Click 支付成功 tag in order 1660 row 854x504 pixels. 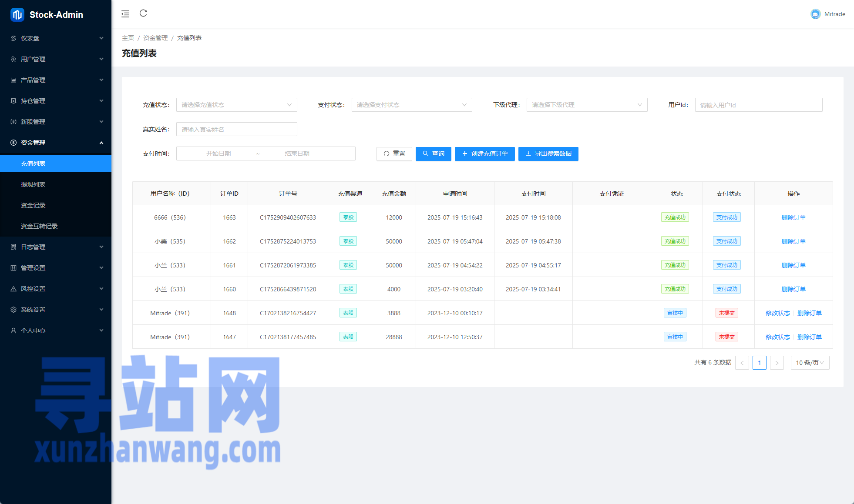click(727, 289)
